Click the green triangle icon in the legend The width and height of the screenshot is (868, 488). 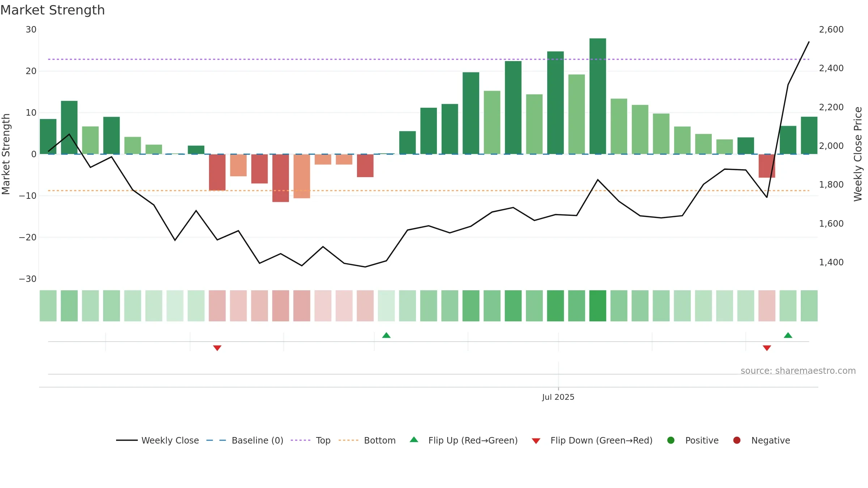coord(414,440)
